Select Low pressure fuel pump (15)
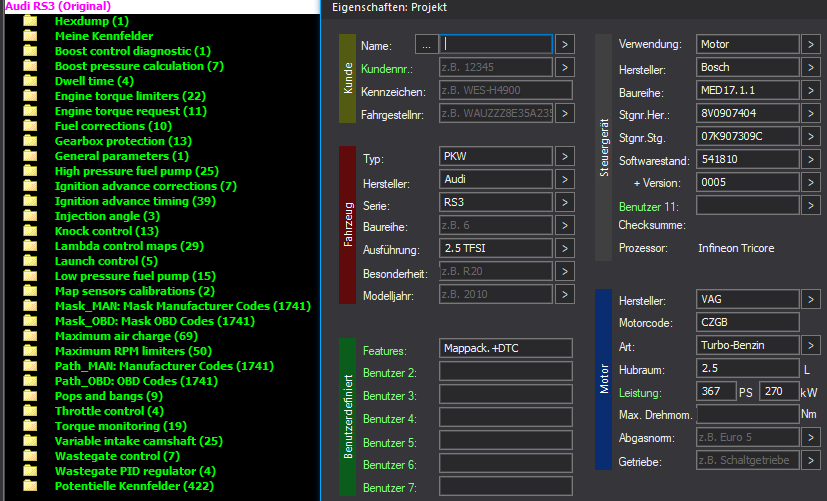The width and height of the screenshot is (827, 501). coord(135,276)
